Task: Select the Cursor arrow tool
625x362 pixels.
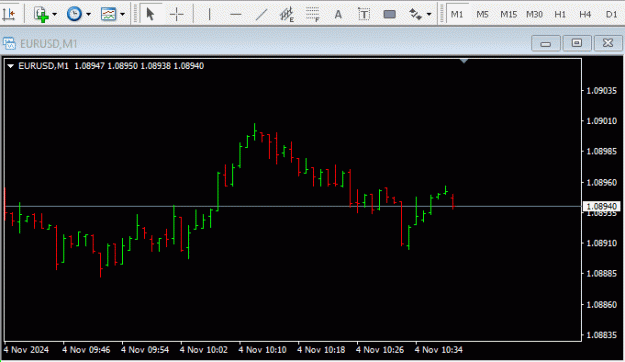Action: click(150, 14)
